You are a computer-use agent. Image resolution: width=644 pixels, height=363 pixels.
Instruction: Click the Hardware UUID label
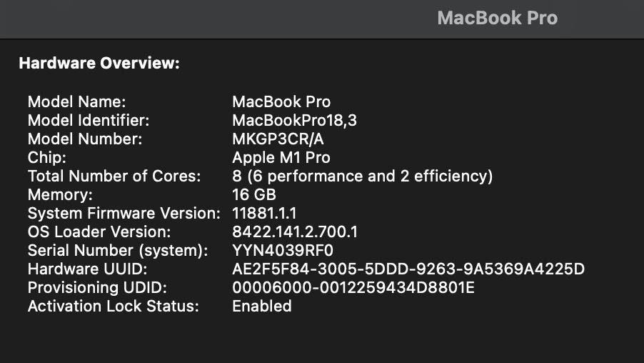87,269
